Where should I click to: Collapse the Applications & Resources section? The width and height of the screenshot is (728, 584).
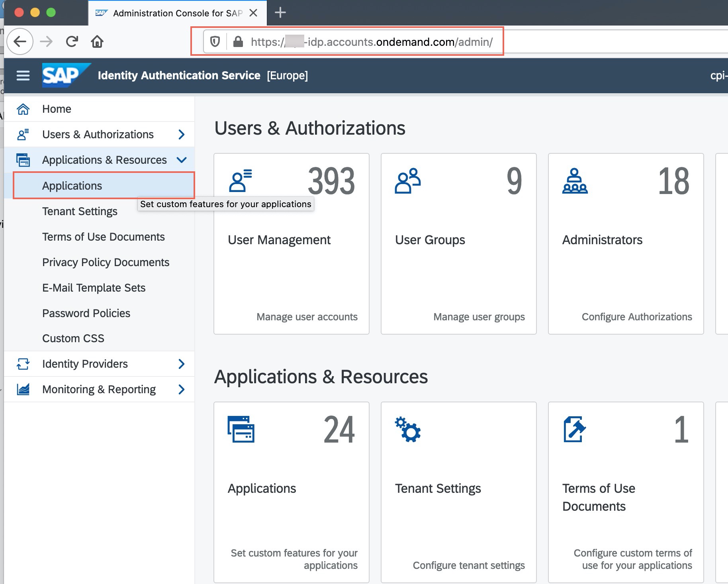click(181, 160)
